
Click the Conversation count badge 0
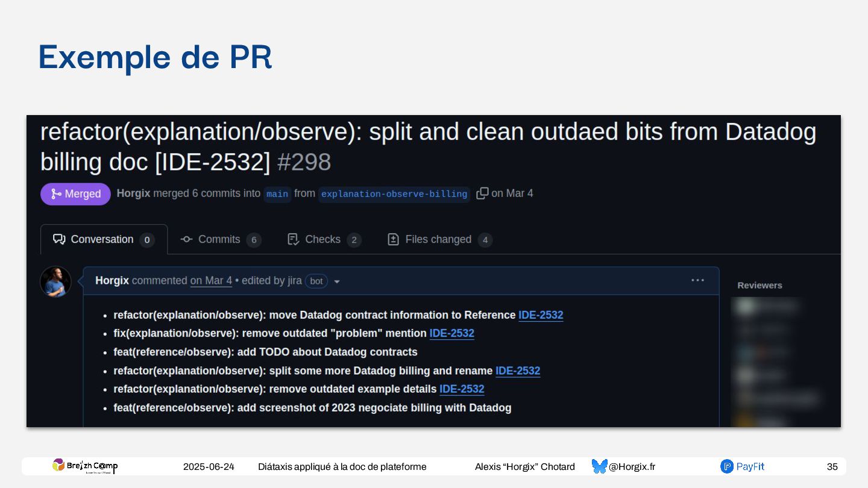click(147, 240)
